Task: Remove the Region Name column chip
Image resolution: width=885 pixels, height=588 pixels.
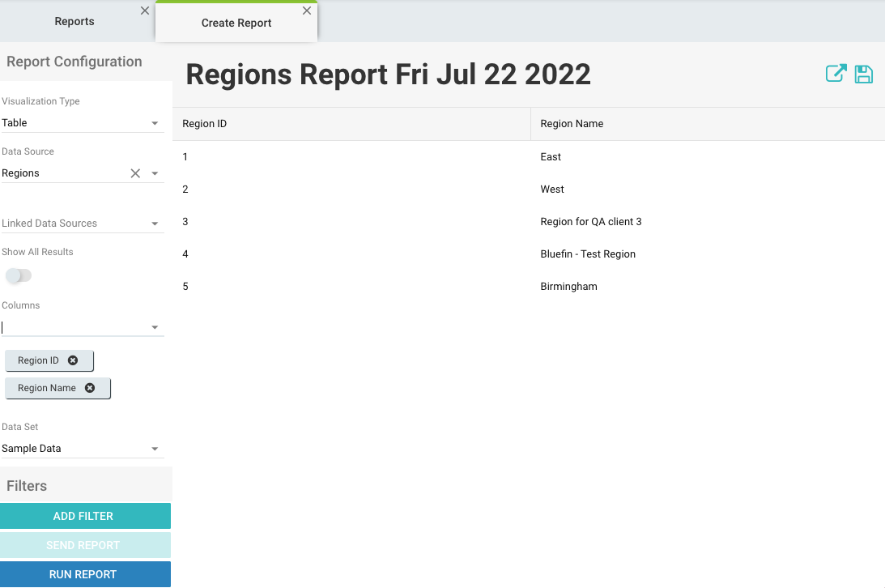Action: click(90, 388)
